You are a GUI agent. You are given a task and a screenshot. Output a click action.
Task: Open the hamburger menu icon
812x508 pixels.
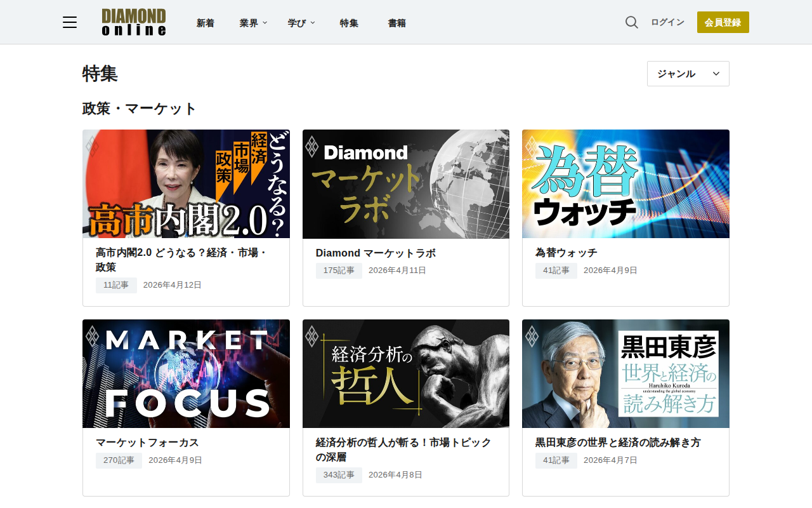pyautogui.click(x=70, y=23)
